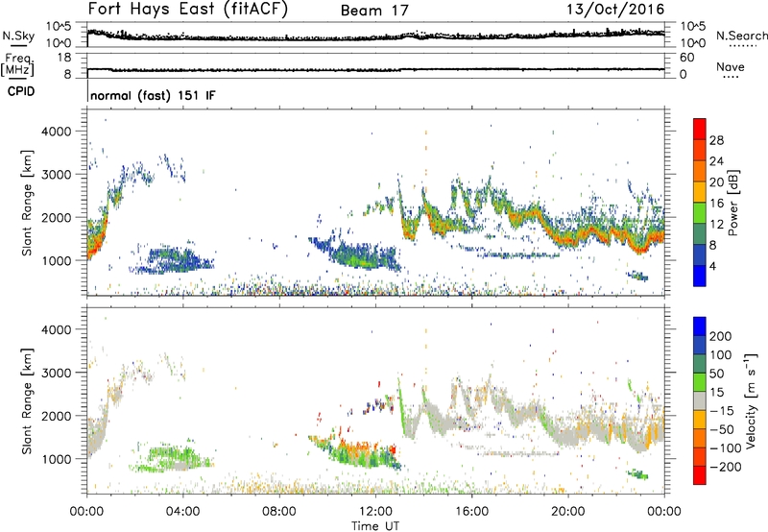
Task: Click the "200" label on Velocity colorbar
Action: pos(721,336)
